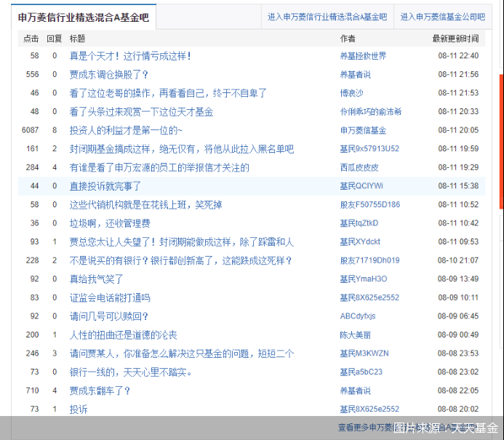The image size is (504, 440).
Task: Open post 贾总您太让人失望了！
Action: 182,242
